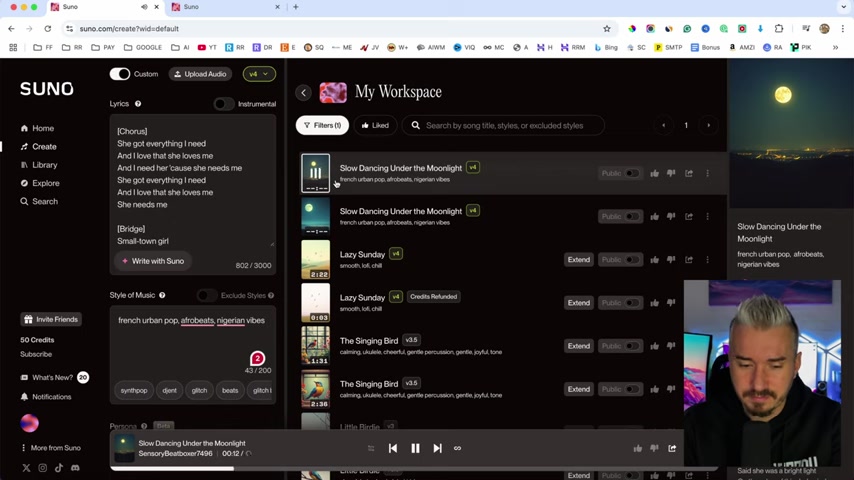Toggle loop in player bar

tap(458, 448)
